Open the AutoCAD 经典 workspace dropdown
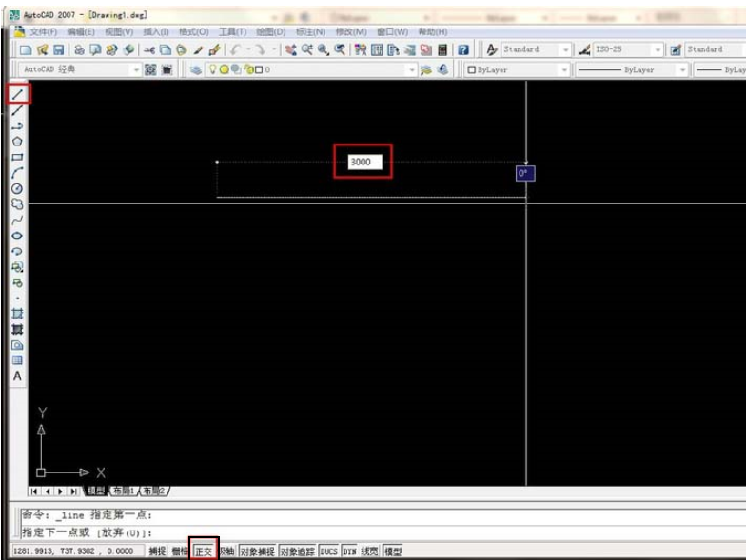The image size is (746, 560). (137, 70)
